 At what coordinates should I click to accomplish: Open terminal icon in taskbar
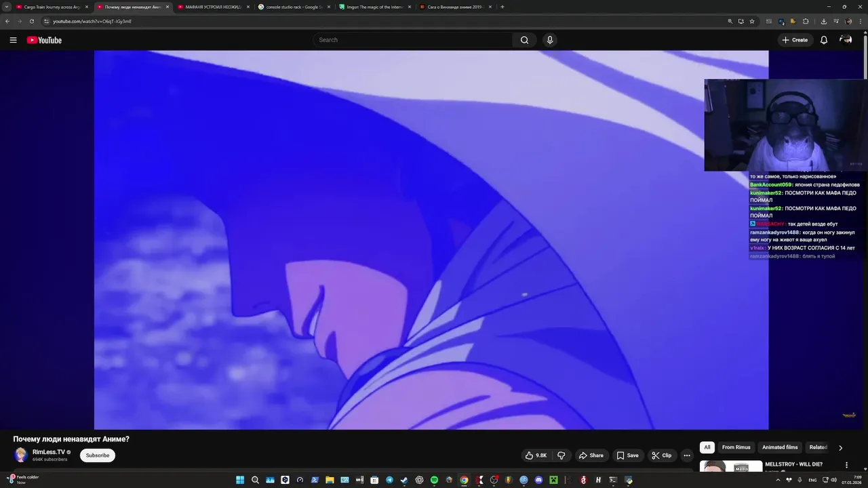point(613,480)
